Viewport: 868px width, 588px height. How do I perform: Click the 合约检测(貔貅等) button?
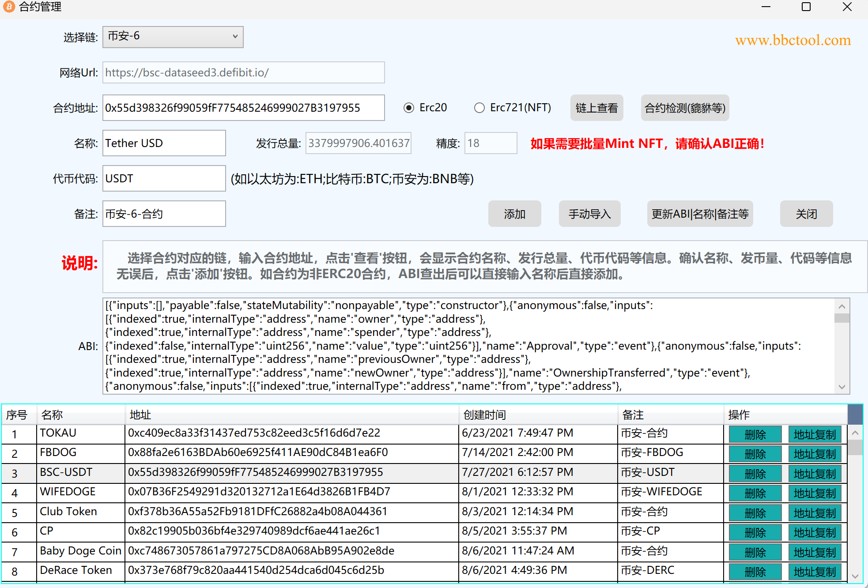(684, 108)
